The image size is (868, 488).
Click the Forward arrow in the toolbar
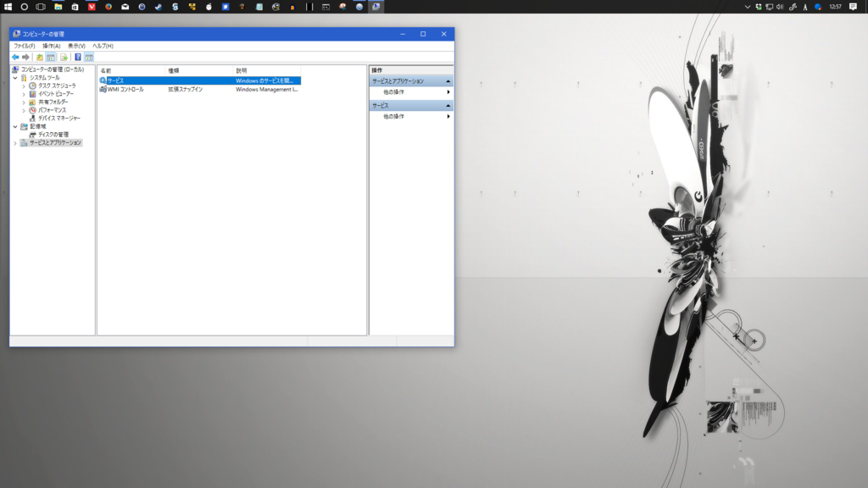pos(25,57)
